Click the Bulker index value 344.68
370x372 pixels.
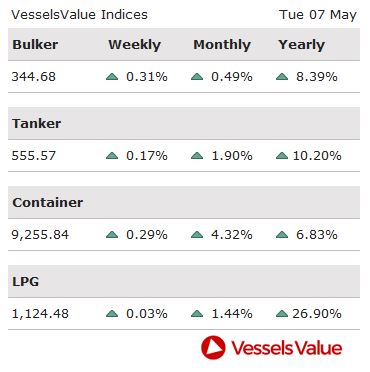click(x=34, y=77)
